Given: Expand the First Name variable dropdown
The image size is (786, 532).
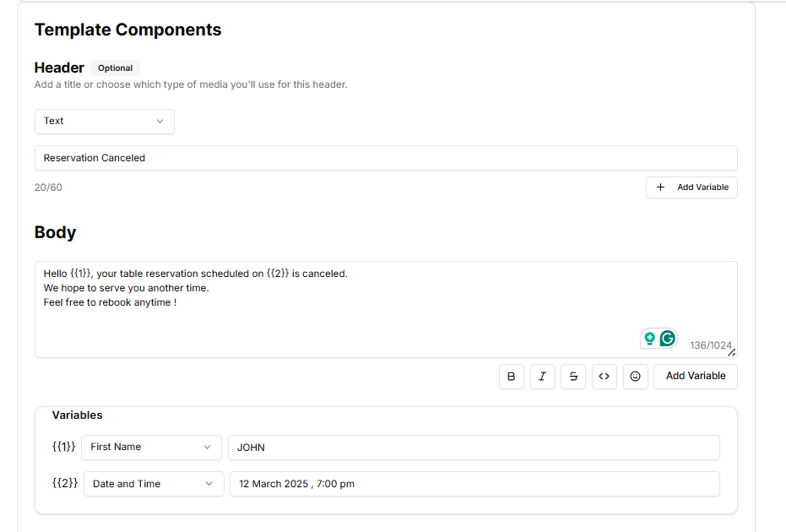Looking at the screenshot, I should pyautogui.click(x=151, y=448).
